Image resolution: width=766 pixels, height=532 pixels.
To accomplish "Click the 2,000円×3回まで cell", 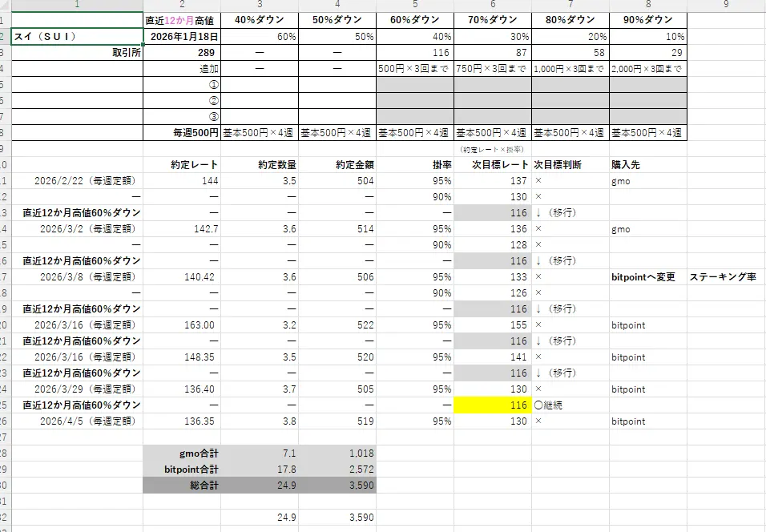I will click(x=647, y=67).
